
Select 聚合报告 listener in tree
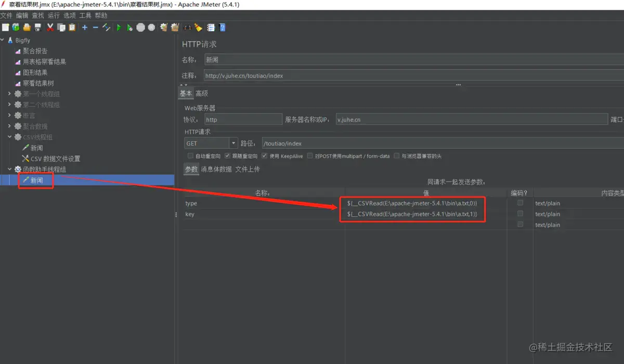click(35, 51)
